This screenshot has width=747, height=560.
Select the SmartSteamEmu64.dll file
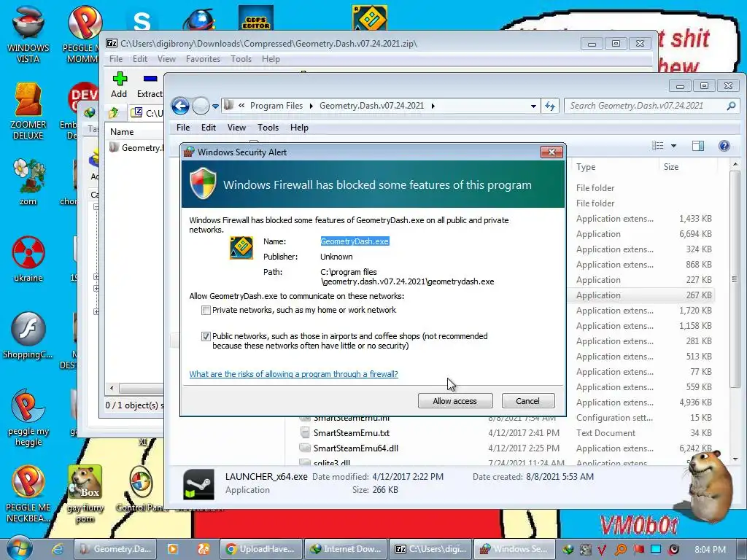356,448
